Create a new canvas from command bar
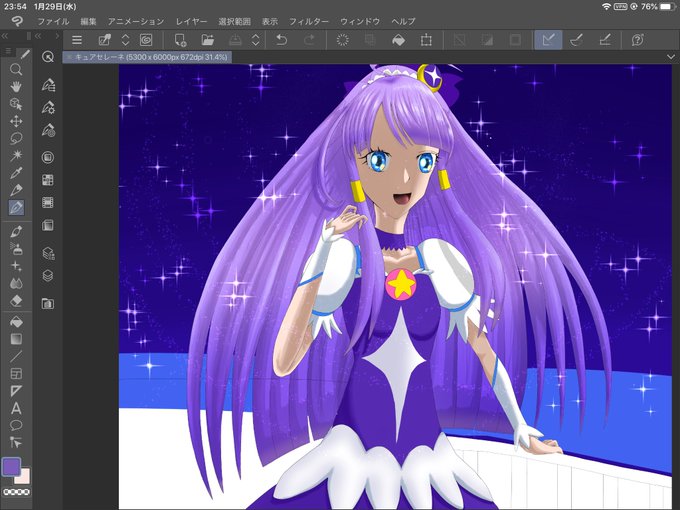The height and width of the screenshot is (510, 680). coord(180,40)
